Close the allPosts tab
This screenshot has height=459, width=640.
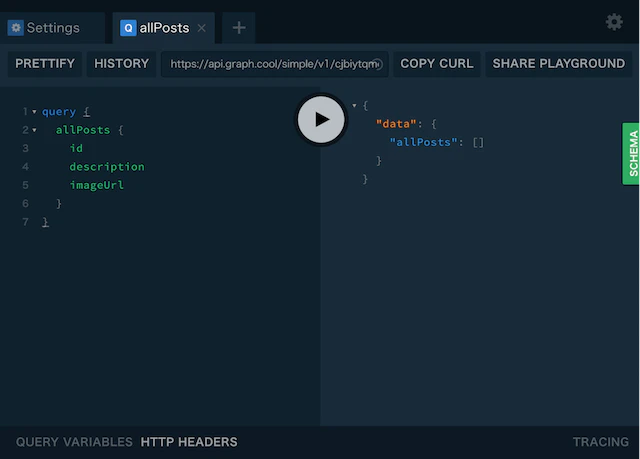(202, 28)
